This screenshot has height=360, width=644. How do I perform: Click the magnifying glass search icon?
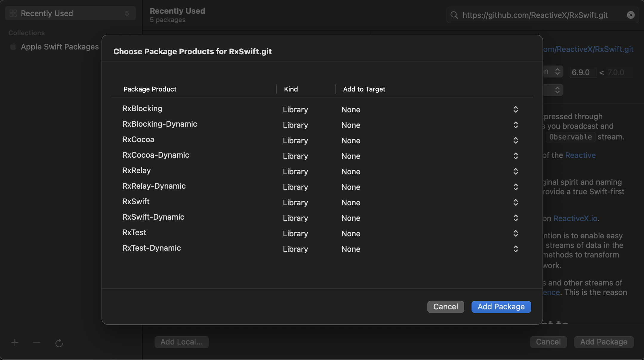454,15
